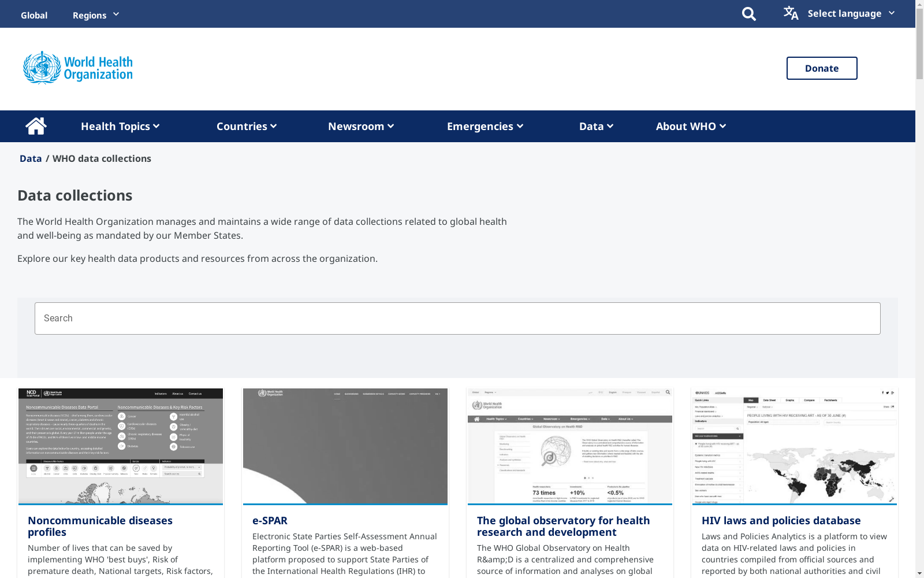Open the e-SPAR card thumbnail
Viewport: 924px width, 578px height.
(x=345, y=446)
